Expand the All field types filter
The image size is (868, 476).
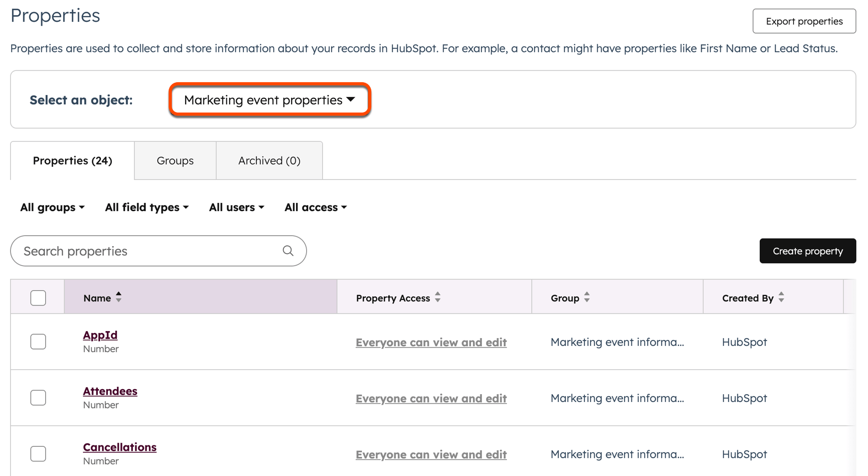tap(146, 207)
